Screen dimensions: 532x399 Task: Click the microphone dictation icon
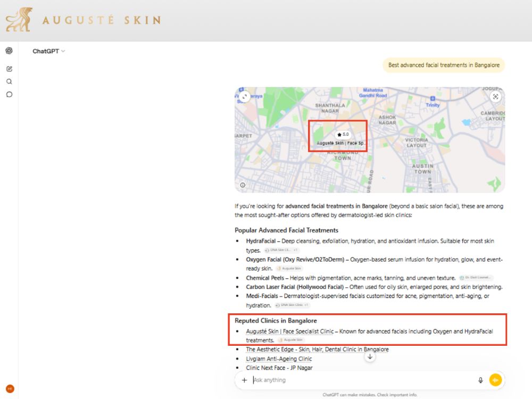click(x=480, y=380)
